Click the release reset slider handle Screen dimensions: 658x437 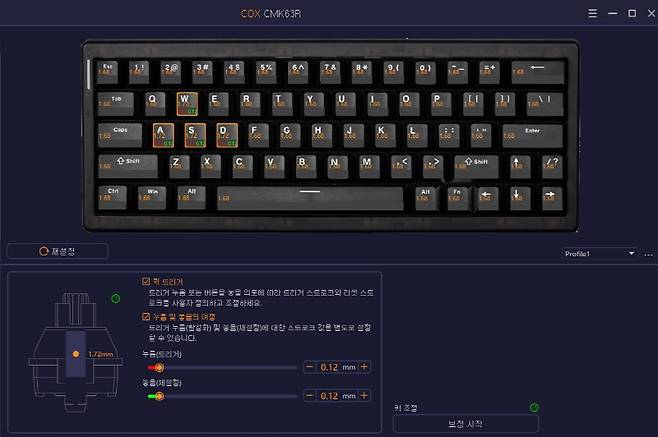tap(159, 396)
